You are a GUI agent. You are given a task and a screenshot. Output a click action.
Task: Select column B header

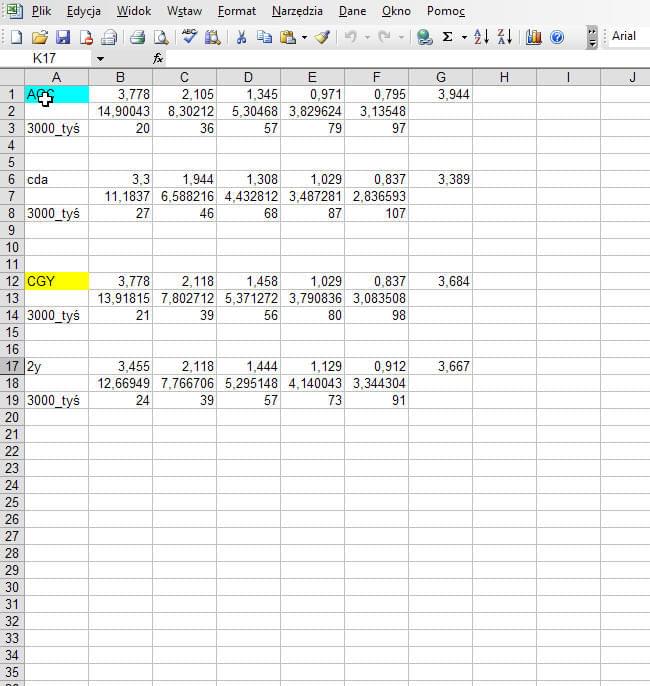[120, 77]
